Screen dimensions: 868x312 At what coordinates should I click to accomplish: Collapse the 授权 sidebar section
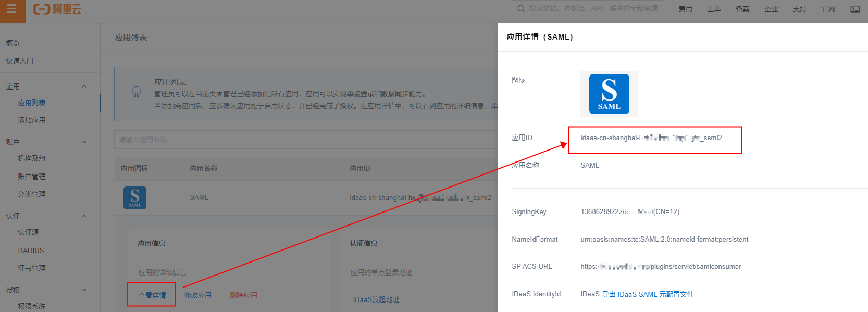coord(84,290)
